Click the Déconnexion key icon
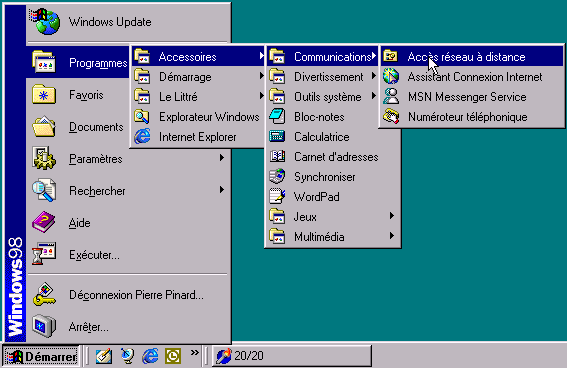This screenshot has width=567, height=368. pos(44,294)
